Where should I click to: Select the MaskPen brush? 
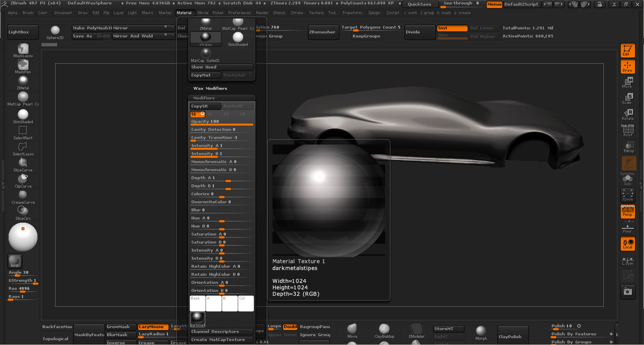(x=23, y=67)
